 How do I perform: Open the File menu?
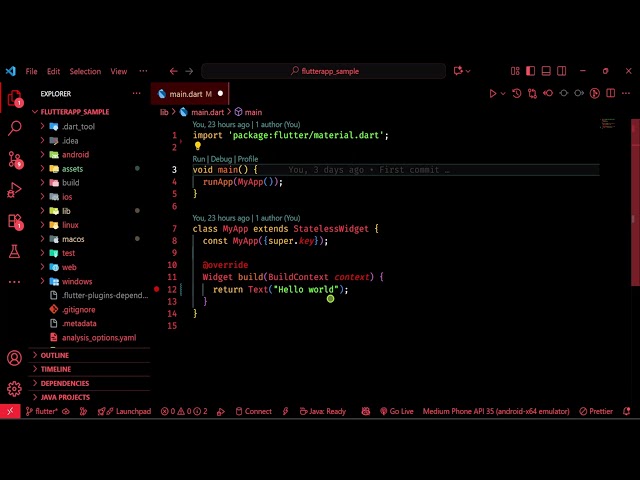tap(31, 71)
